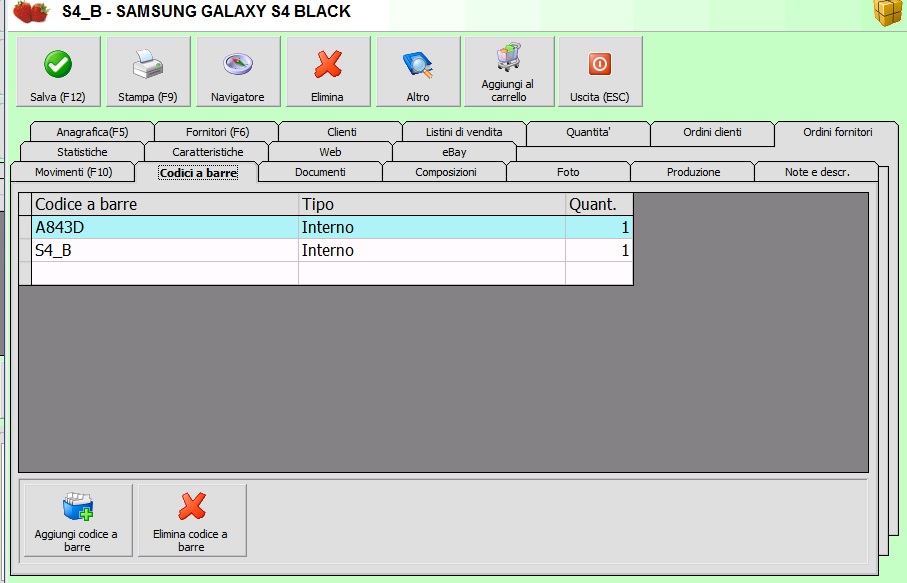907x583 pixels.
Task: Select the Foto tab
Action: coord(568,172)
